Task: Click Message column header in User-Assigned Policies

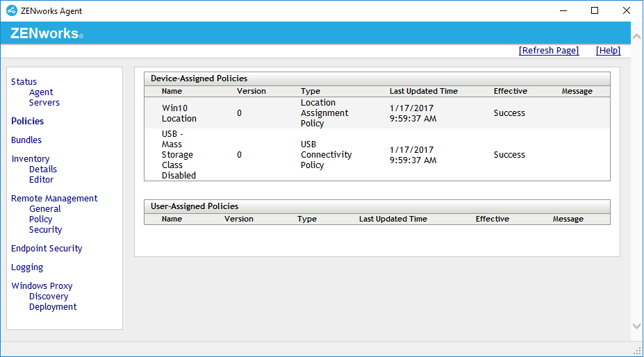Action: [568, 219]
